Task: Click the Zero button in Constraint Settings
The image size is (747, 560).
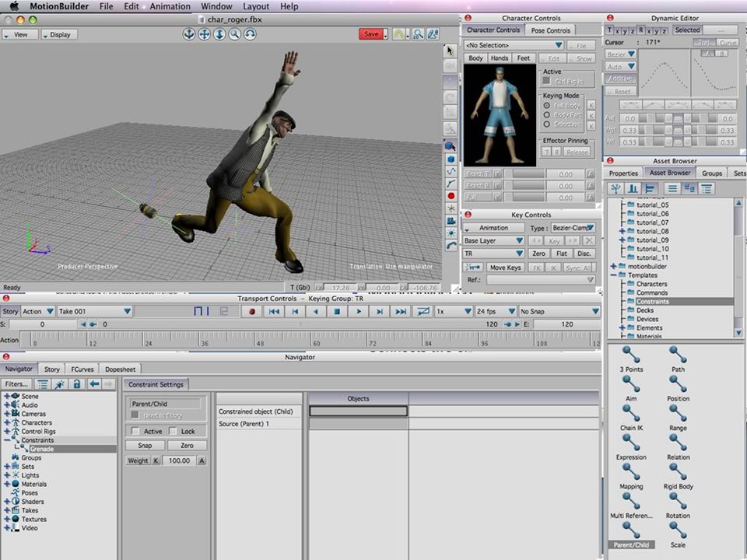Action: click(x=187, y=445)
